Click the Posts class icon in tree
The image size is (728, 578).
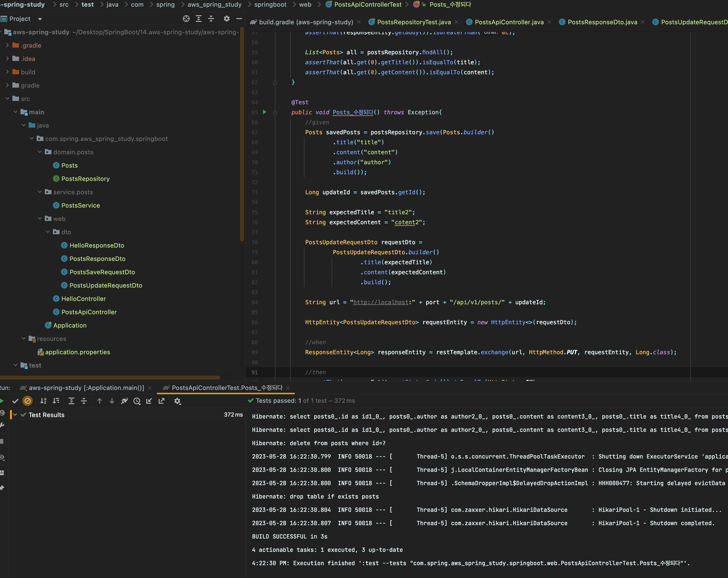[x=56, y=165]
